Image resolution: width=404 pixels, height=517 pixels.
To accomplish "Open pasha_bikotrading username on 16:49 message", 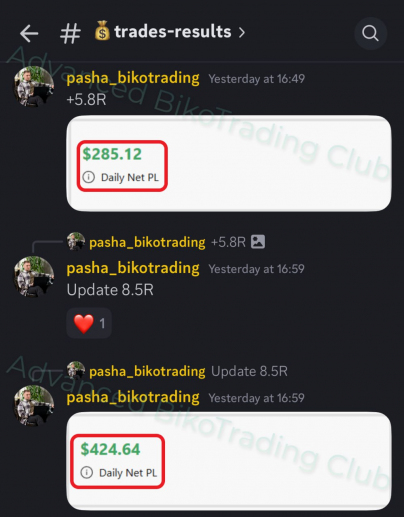I will [133, 78].
